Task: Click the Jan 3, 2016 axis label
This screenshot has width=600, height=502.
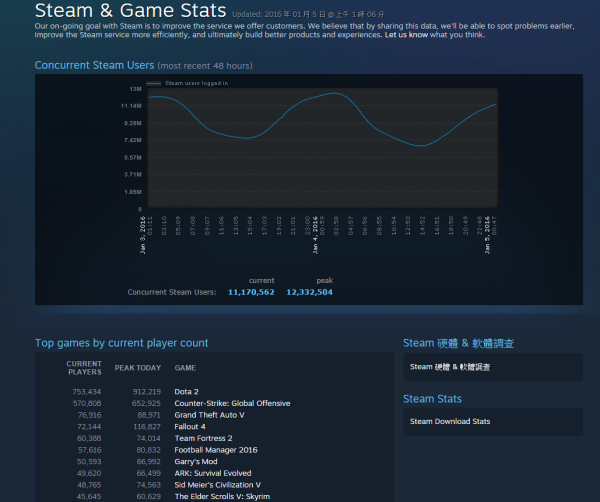Action: click(x=143, y=235)
